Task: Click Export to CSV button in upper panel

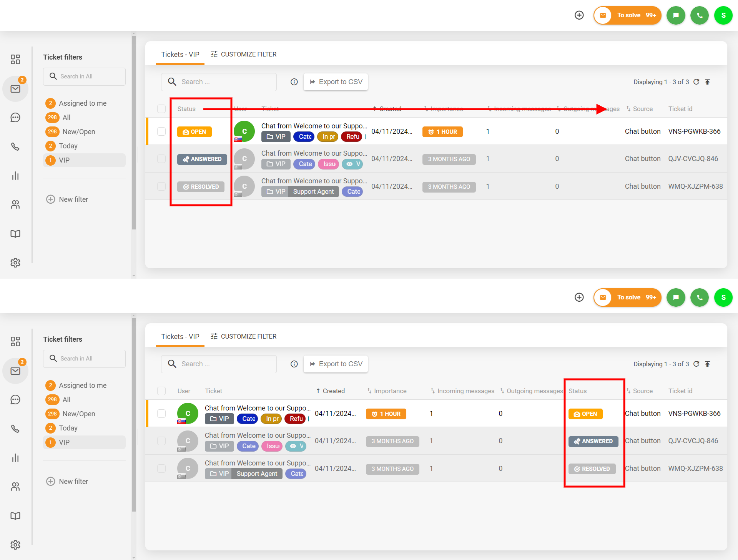Action: [336, 82]
